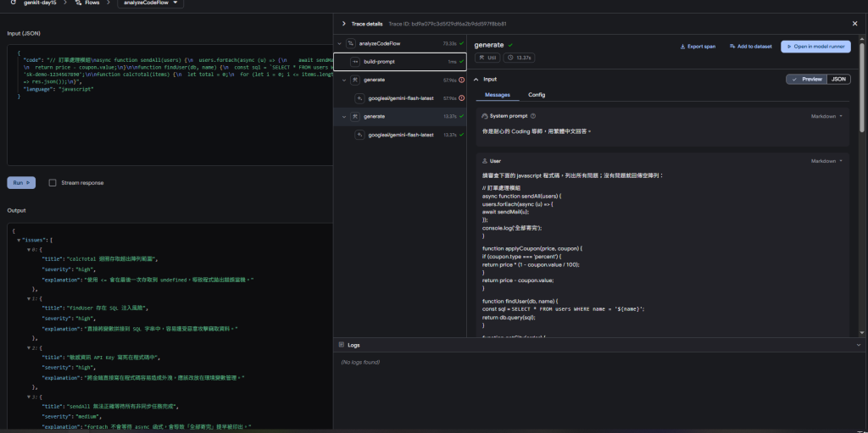Switch to the Messages tab
The height and width of the screenshot is (433, 868).
[x=497, y=95]
